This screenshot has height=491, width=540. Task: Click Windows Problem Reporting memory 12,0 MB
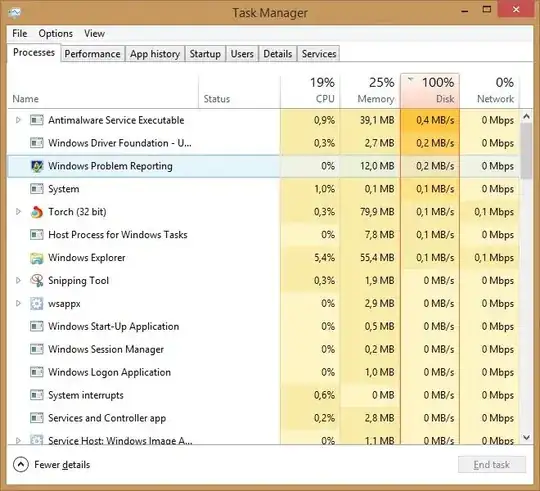click(x=377, y=166)
